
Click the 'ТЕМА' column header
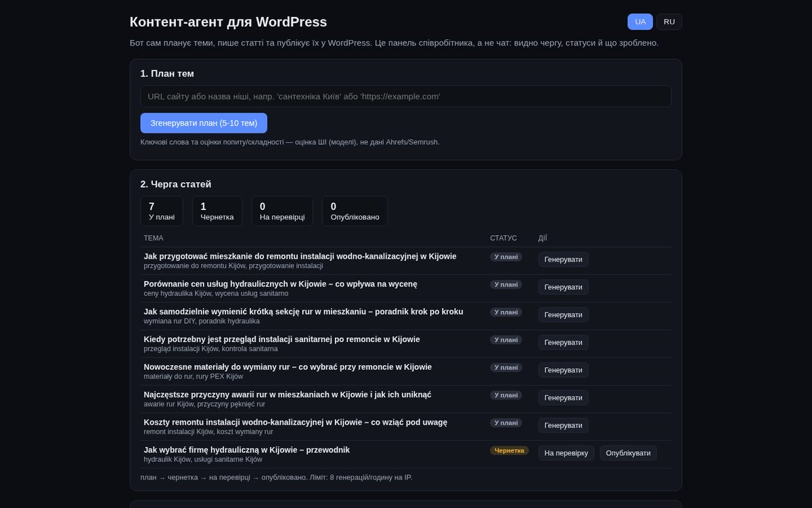[x=154, y=238]
